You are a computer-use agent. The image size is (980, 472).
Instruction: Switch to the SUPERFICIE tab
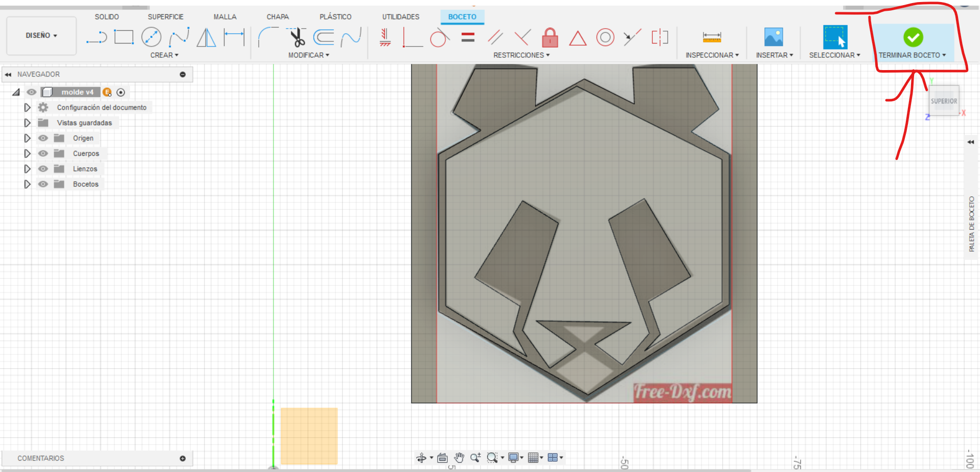(166, 17)
